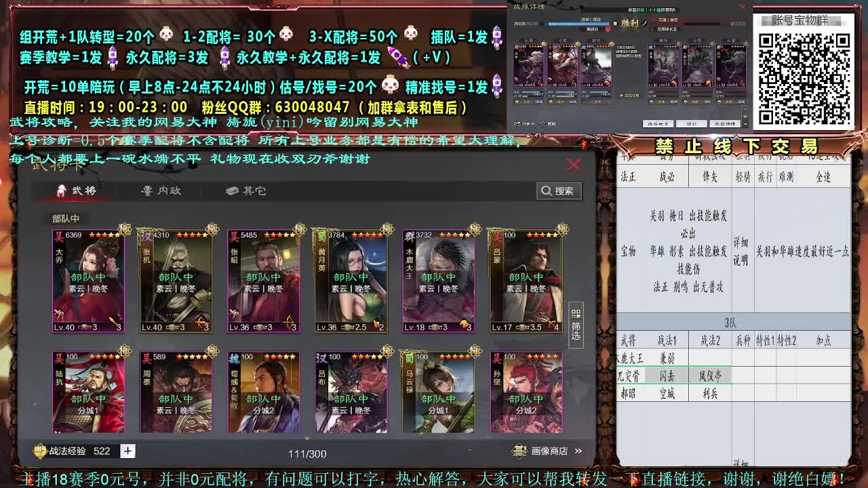This screenshot has width=868, height=488.
Task: Click the leftmost bottom button in battle report
Action: point(658,123)
